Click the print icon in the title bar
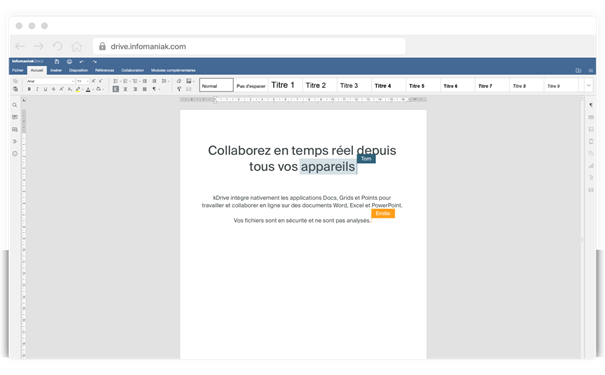Viewport: 605px width, 375px height. (x=69, y=62)
